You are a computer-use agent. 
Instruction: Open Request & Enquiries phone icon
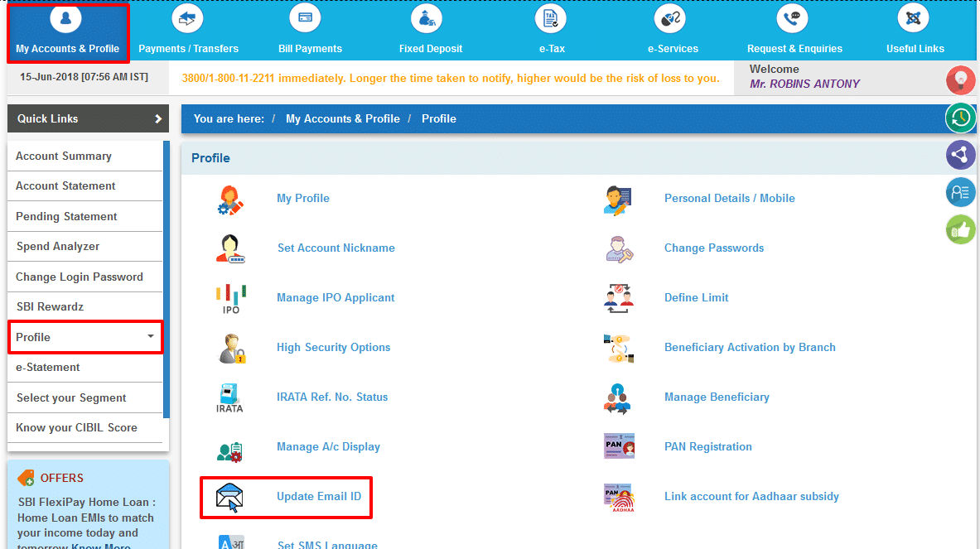(x=792, y=19)
